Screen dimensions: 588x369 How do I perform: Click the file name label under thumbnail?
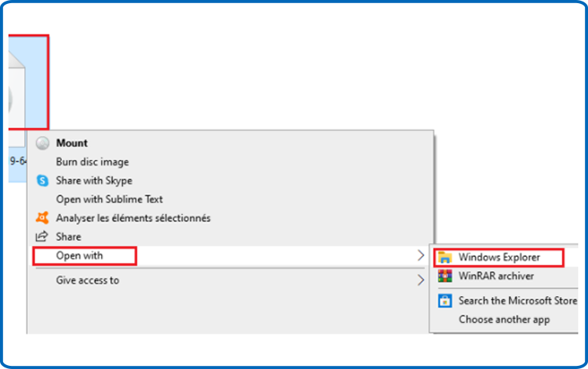click(x=17, y=161)
